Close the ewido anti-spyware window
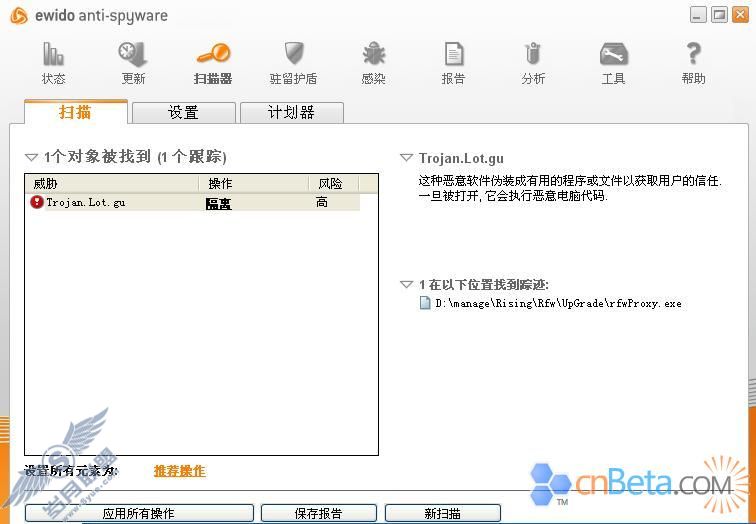The height and width of the screenshot is (524, 756). coord(740,15)
